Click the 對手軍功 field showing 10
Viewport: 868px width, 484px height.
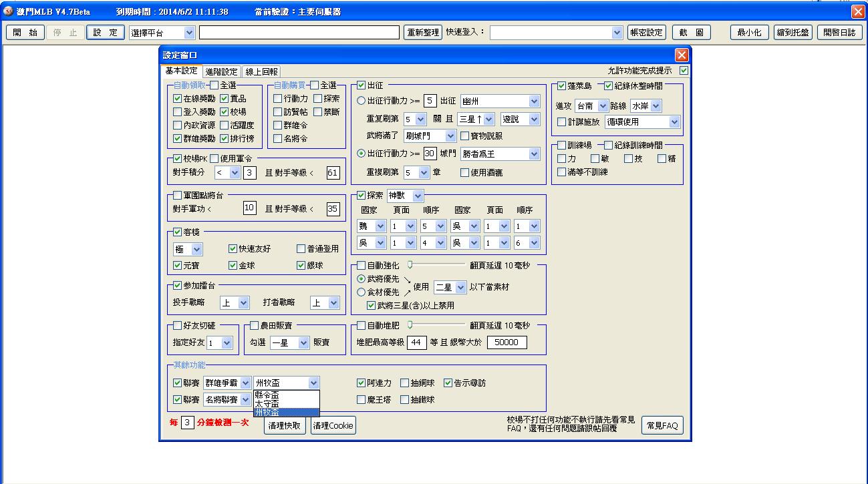point(249,209)
